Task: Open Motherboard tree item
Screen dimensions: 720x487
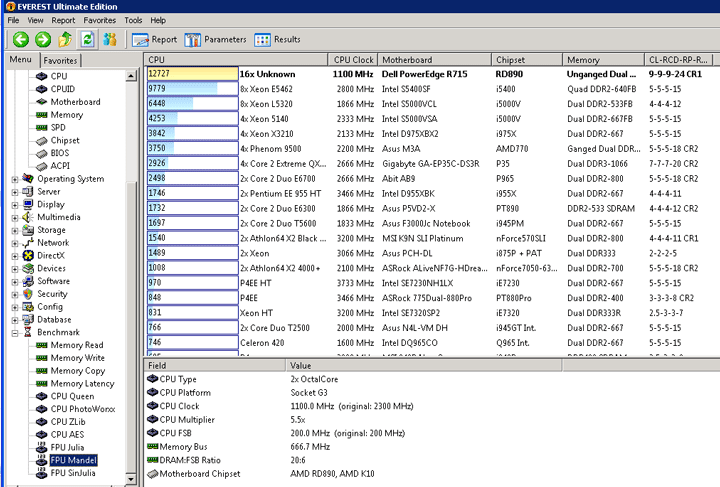Action: pyautogui.click(x=75, y=102)
